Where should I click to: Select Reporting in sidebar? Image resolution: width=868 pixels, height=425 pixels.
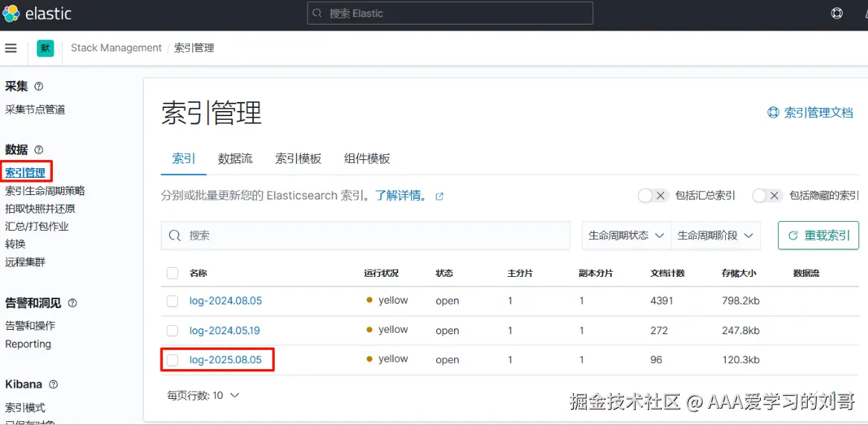tap(28, 344)
